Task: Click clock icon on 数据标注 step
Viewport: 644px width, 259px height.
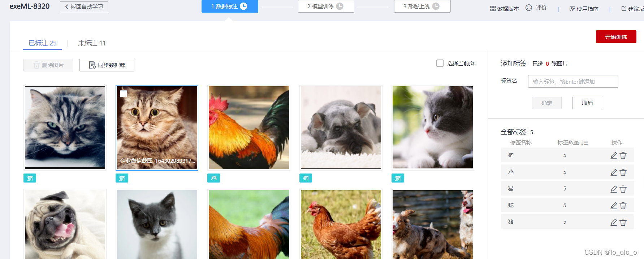Action: 244,6
